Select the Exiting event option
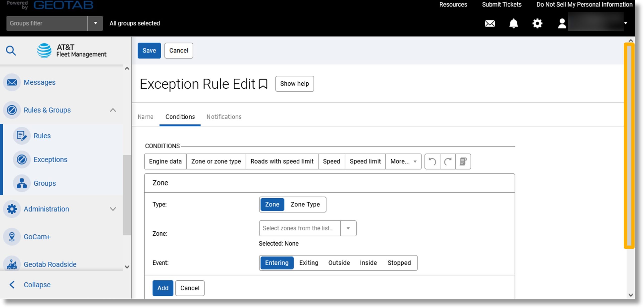The height and width of the screenshot is (308, 644). coord(308,263)
